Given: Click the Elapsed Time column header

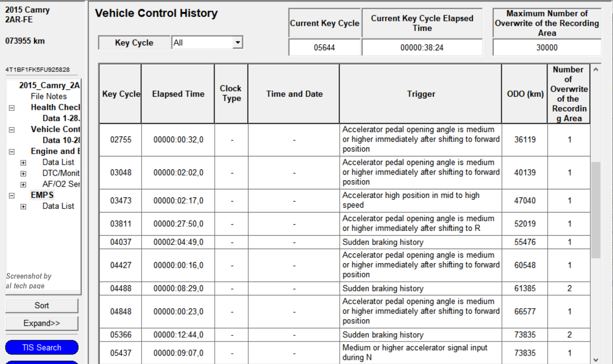Looking at the screenshot, I should 178,94.
